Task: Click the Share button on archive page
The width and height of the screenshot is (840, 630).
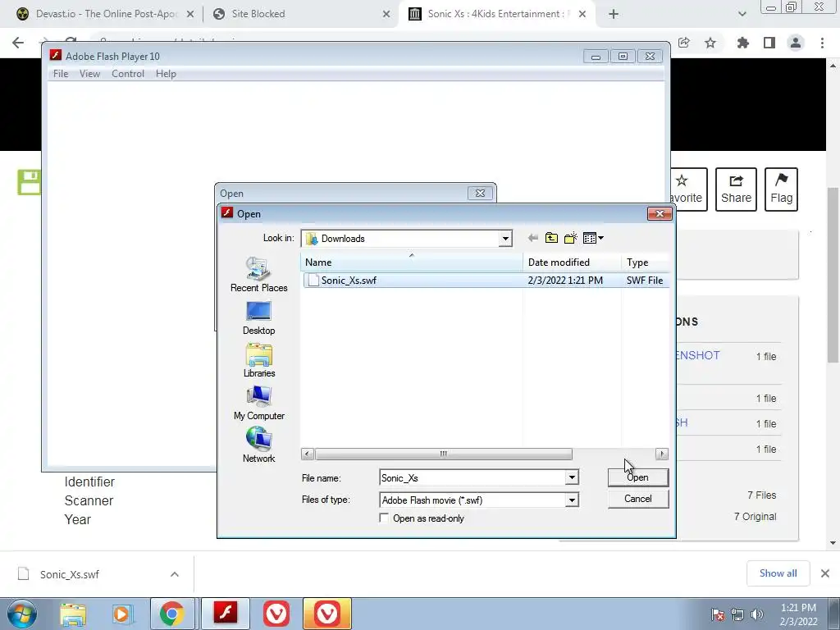Action: [736, 189]
